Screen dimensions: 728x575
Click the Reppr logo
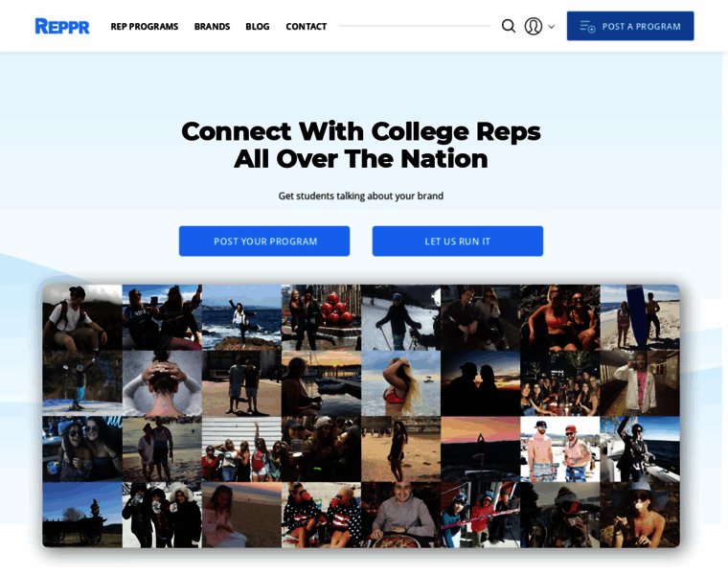click(62, 26)
